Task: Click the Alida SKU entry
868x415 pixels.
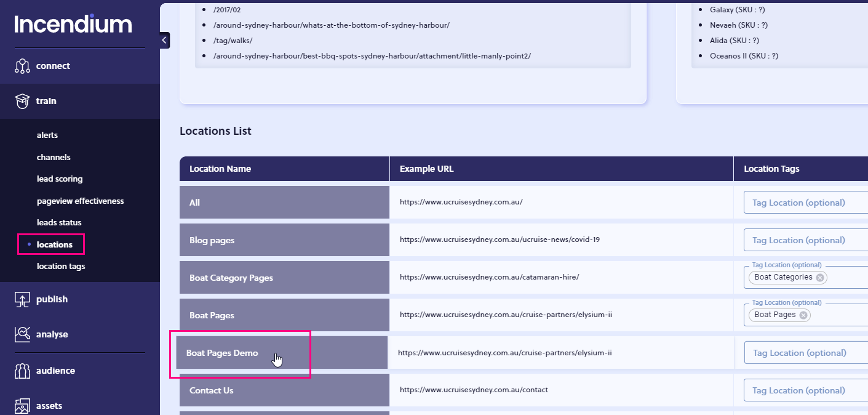Action: (735, 41)
